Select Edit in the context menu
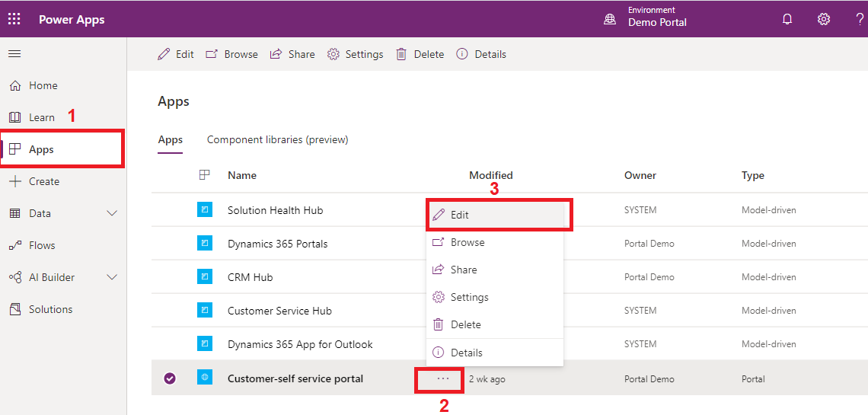Image resolution: width=868 pixels, height=415 pixels. [x=495, y=215]
